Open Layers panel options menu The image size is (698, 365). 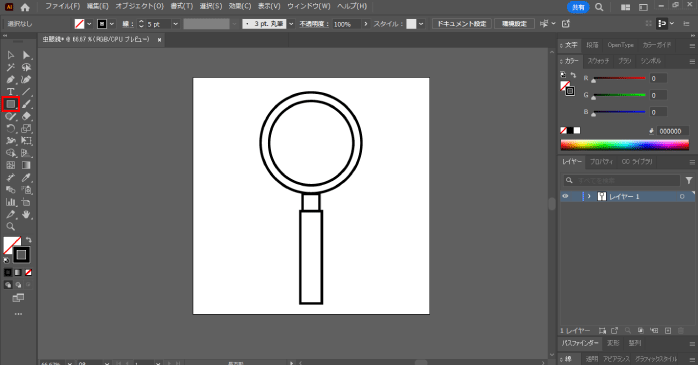pos(692,162)
